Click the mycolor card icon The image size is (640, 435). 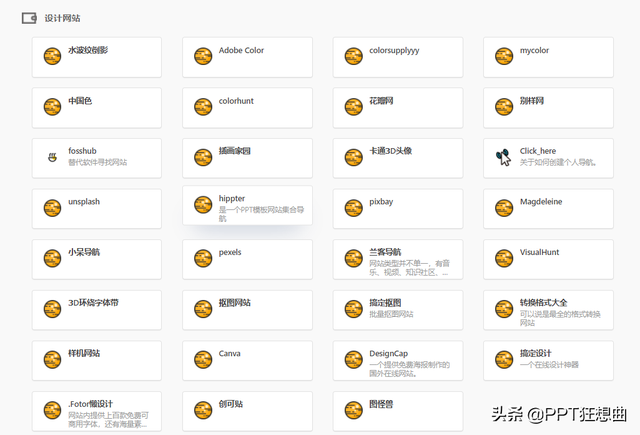pyautogui.click(x=504, y=56)
